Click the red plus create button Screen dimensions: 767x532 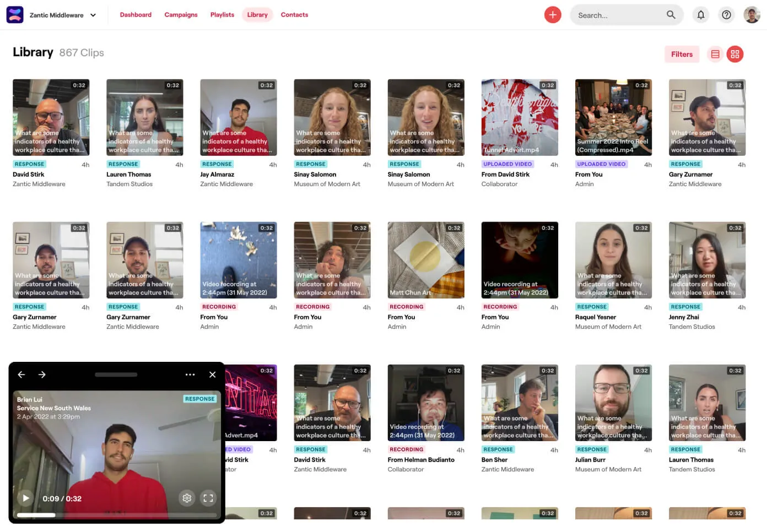(553, 15)
